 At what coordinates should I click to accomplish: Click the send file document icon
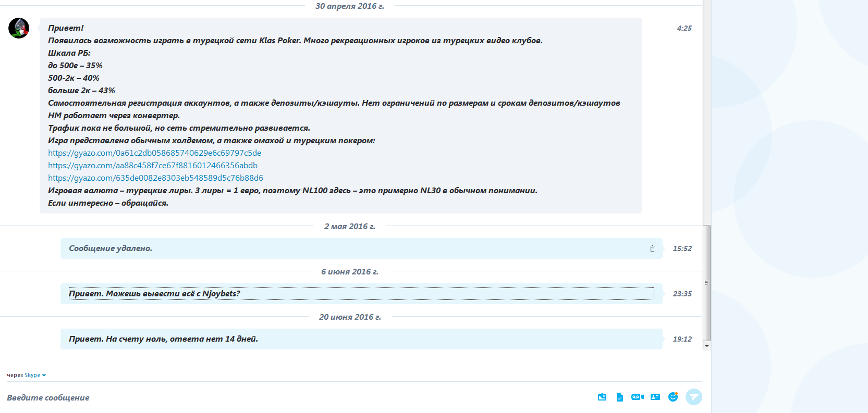pyautogui.click(x=620, y=397)
